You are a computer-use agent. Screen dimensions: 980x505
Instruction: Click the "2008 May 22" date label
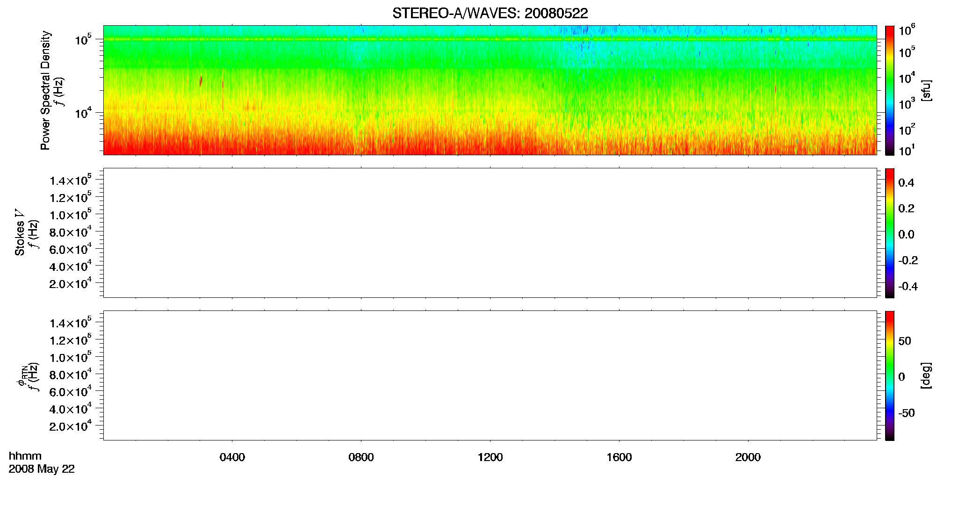42,469
